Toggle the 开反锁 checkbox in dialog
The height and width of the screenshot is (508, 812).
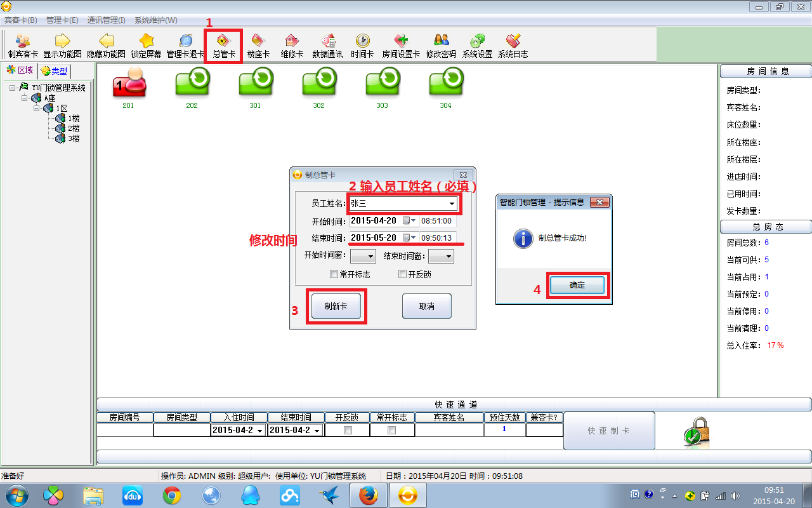pyautogui.click(x=402, y=274)
